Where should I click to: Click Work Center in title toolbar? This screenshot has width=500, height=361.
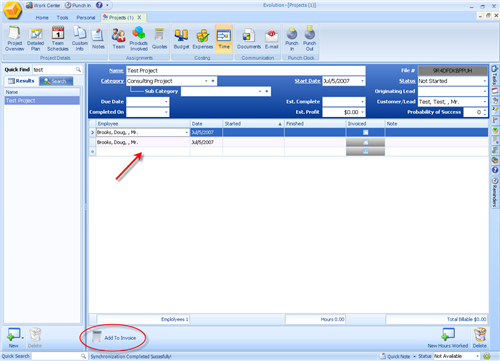pos(43,5)
